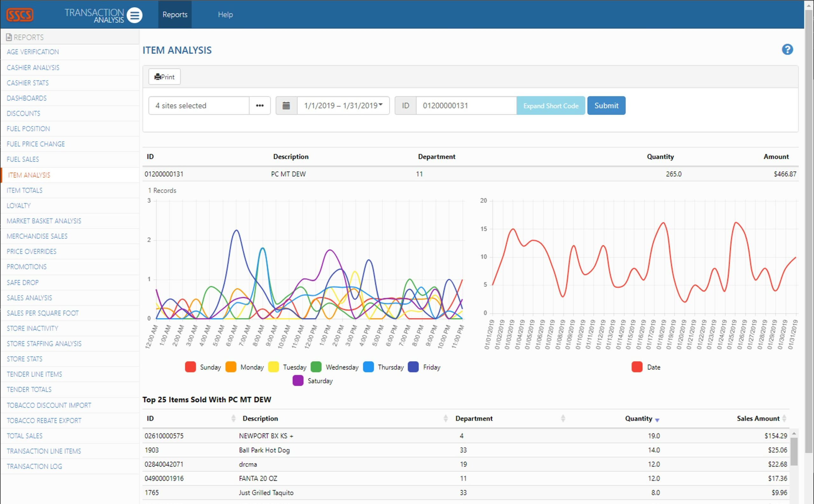Screen dimensions: 814x504
Task: Toggle Saturday series in chart legend
Action: tap(298, 381)
